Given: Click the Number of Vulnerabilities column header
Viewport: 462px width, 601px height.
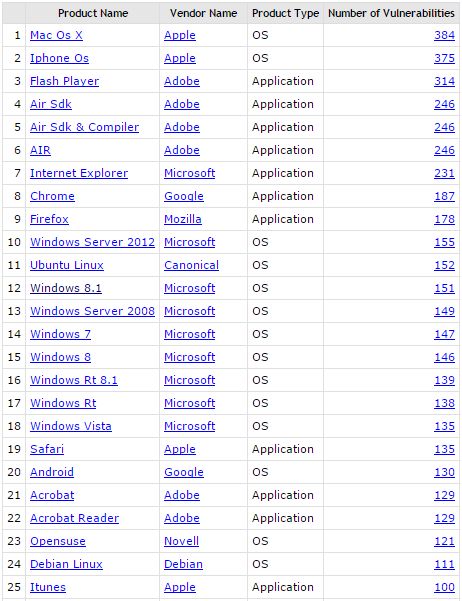Looking at the screenshot, I should (391, 13).
